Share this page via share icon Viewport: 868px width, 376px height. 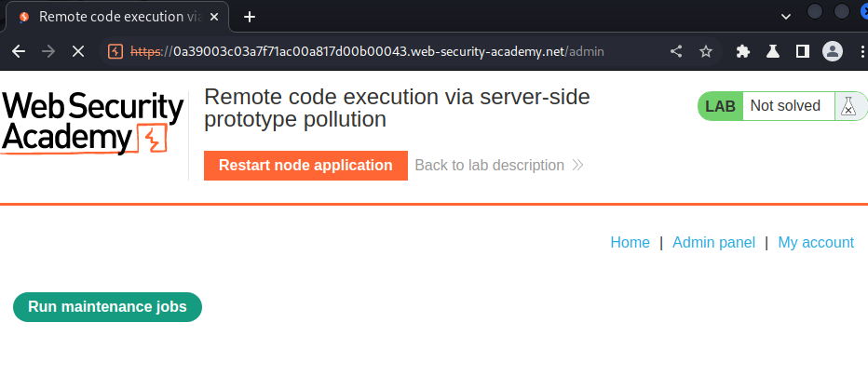pos(676,51)
